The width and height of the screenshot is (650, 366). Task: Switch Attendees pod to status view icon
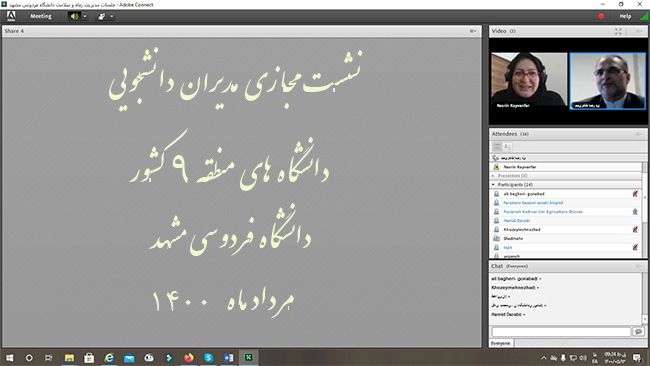[x=507, y=146]
